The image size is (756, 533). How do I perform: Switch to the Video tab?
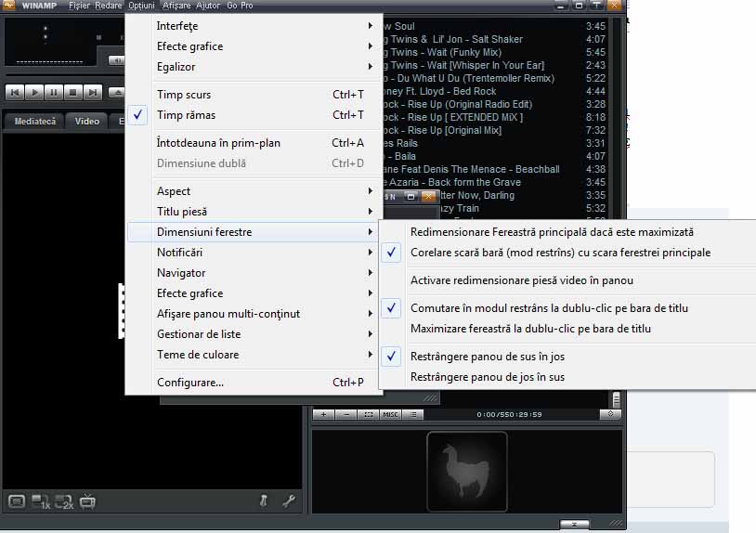pos(87,122)
